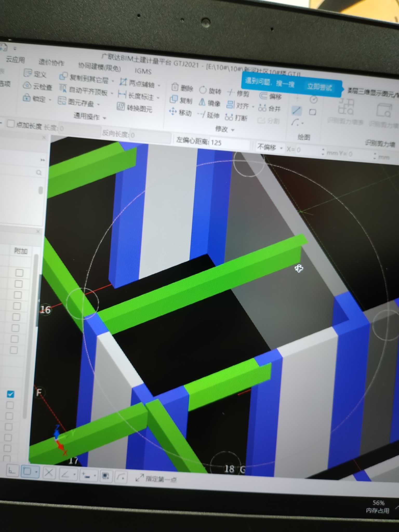Check the box directly below the checked one

click(10, 405)
